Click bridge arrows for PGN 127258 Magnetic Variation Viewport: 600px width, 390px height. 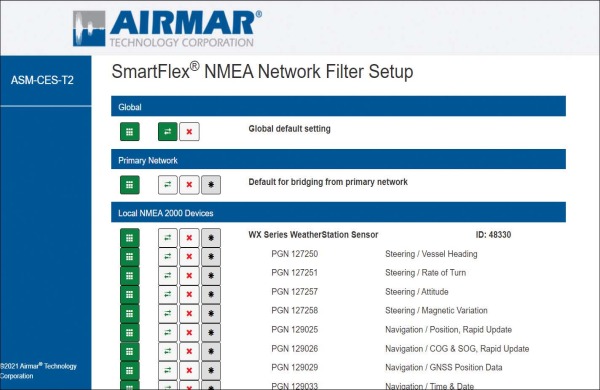point(168,313)
